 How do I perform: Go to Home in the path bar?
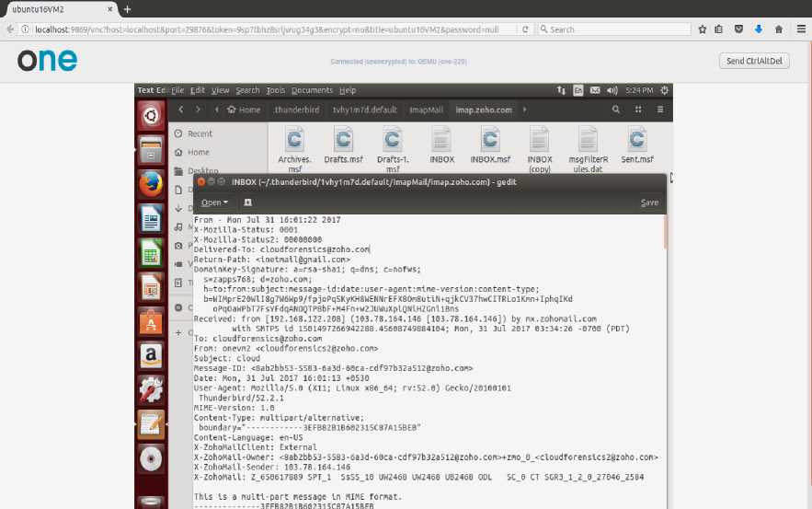point(244,110)
